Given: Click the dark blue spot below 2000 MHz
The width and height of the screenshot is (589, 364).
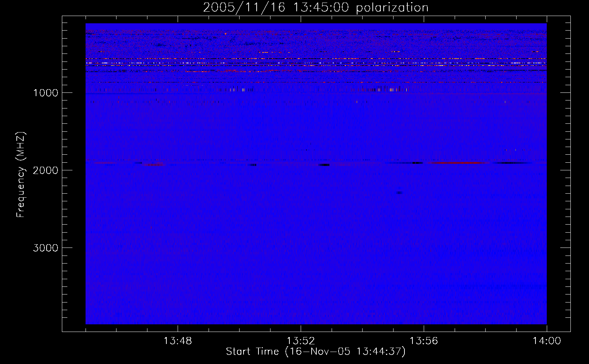Looking at the screenshot, I should click(x=399, y=193).
